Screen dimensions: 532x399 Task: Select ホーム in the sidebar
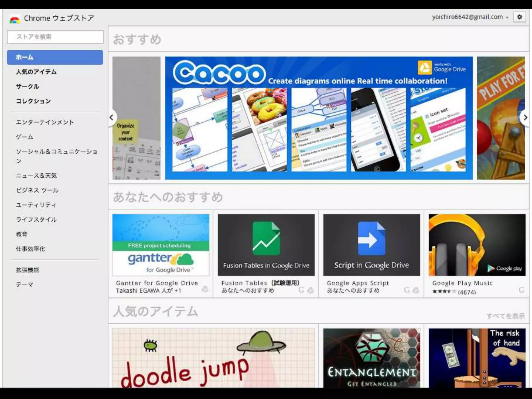55,57
